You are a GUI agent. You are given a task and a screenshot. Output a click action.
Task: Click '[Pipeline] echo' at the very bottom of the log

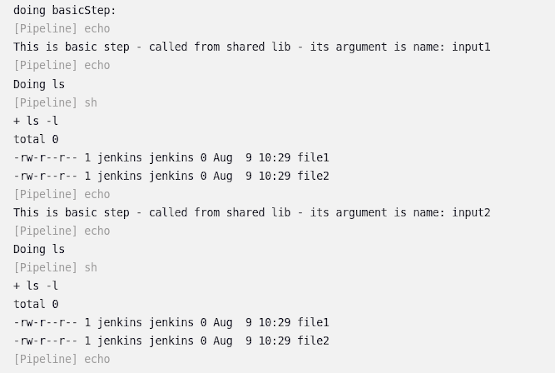[62, 359]
